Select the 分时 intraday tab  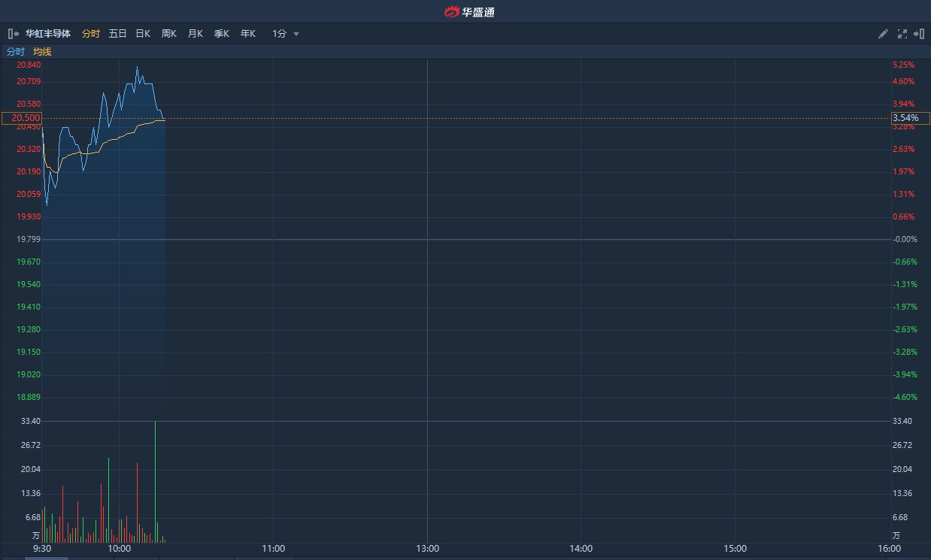pos(91,34)
